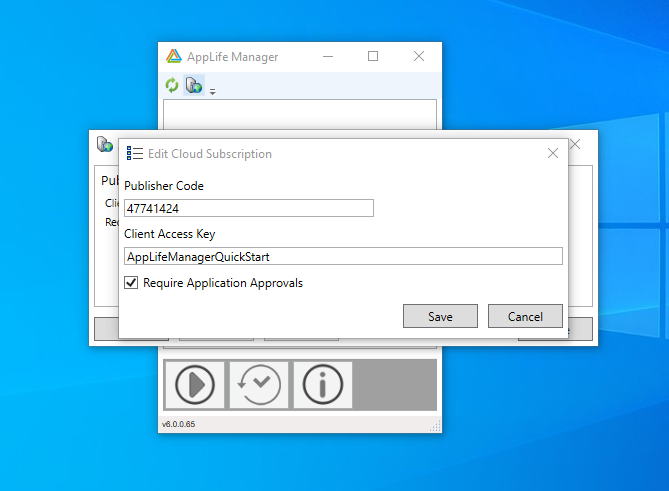Close the AppLife Manager window

[419, 56]
